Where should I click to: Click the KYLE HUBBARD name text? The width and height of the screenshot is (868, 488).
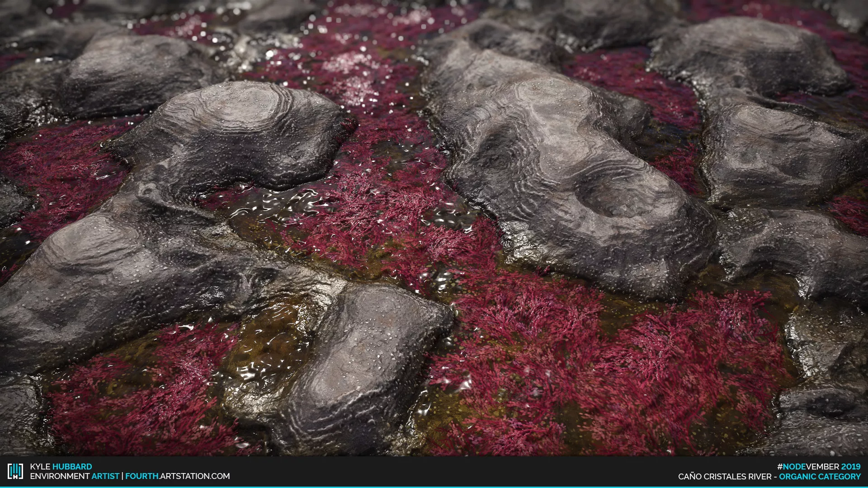(61, 466)
